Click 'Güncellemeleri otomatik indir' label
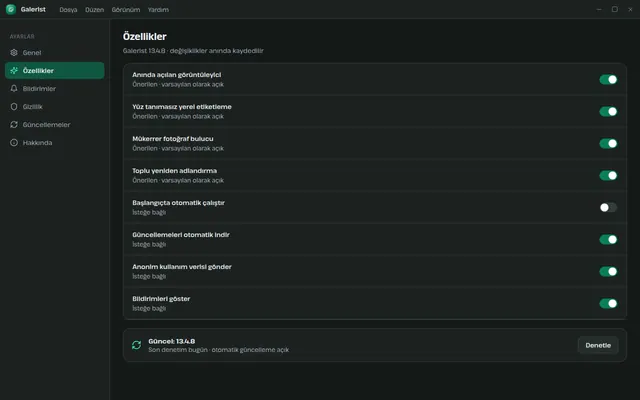Screen dimensions: 640x400 181,235
